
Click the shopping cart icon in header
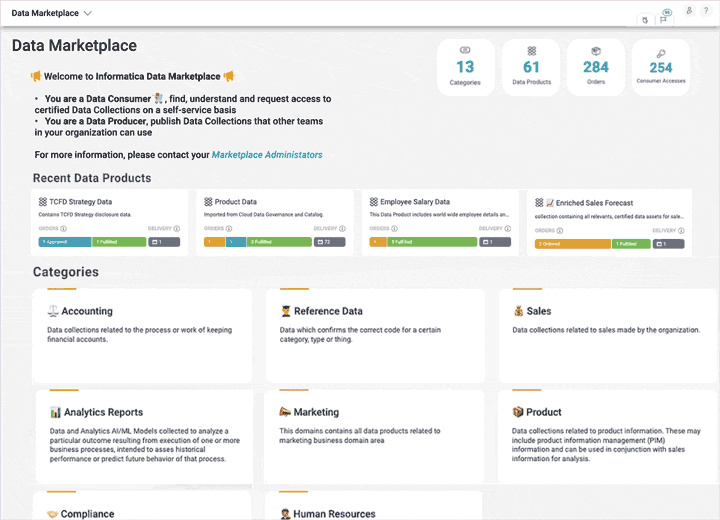coord(645,19)
